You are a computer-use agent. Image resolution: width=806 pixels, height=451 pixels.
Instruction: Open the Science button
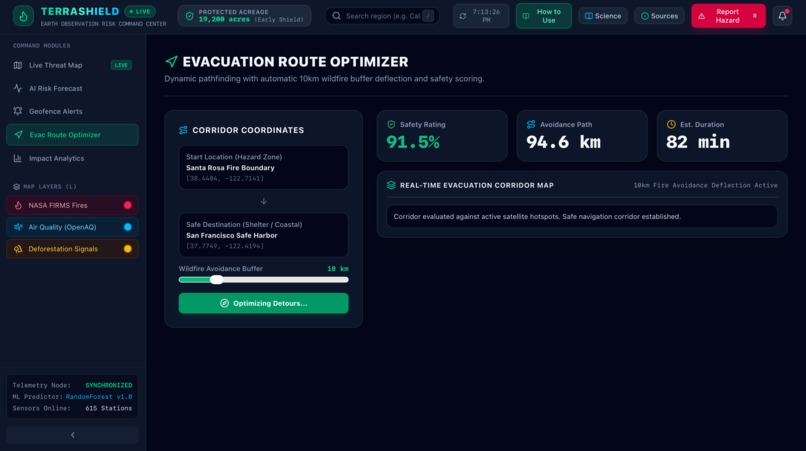[x=603, y=16]
